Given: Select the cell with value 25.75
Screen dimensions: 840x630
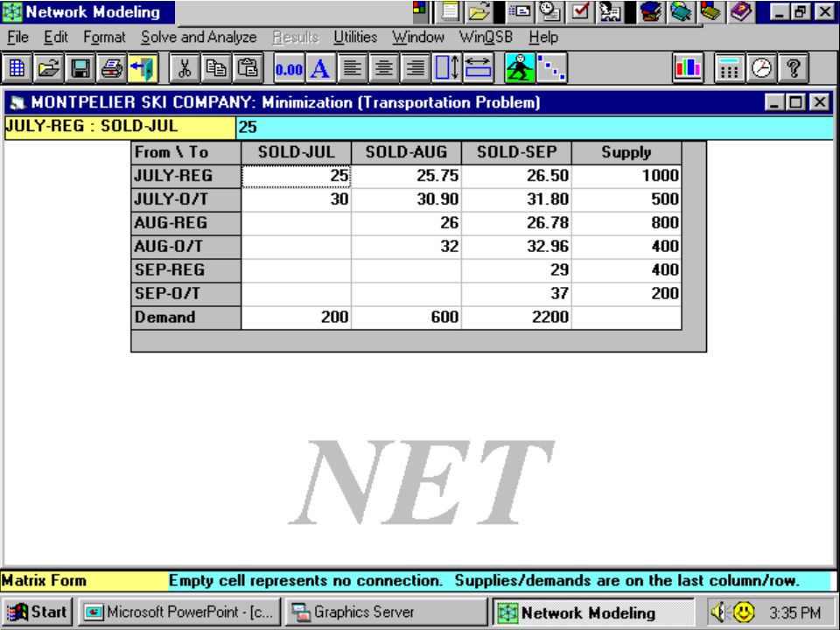Looking at the screenshot, I should pyautogui.click(x=407, y=176).
